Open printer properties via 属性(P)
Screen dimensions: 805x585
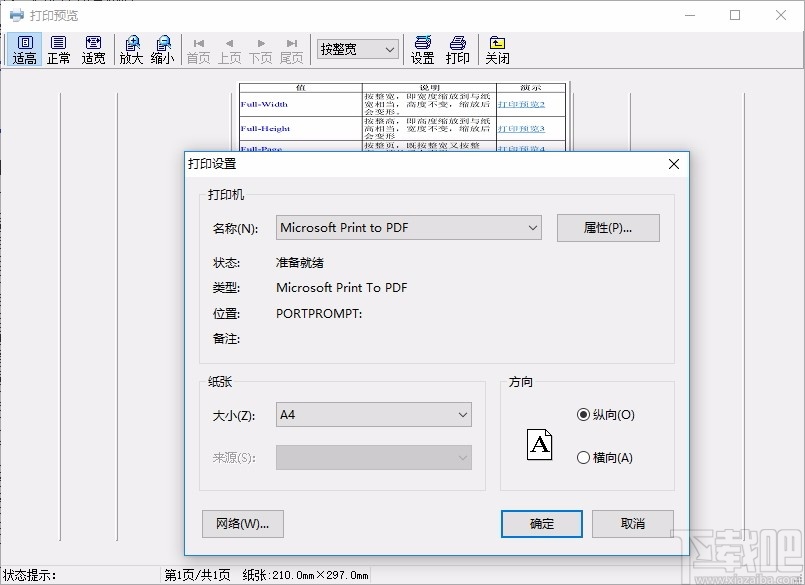coord(608,228)
